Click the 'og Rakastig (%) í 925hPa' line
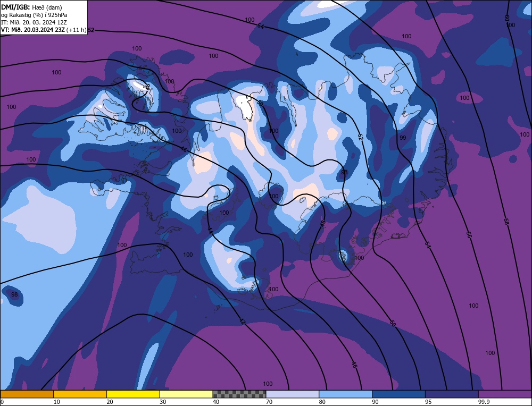The image size is (532, 406). 34,14
